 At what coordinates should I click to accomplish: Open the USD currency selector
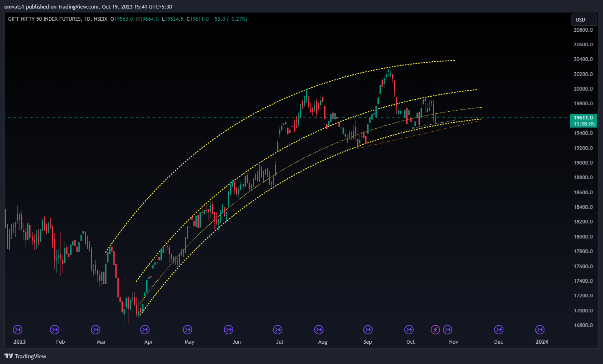[x=584, y=19]
